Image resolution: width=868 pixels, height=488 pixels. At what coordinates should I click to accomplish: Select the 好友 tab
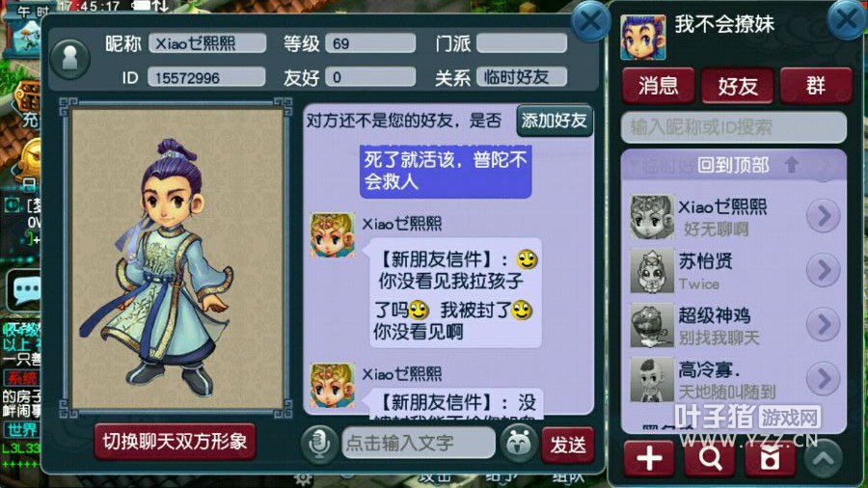738,86
